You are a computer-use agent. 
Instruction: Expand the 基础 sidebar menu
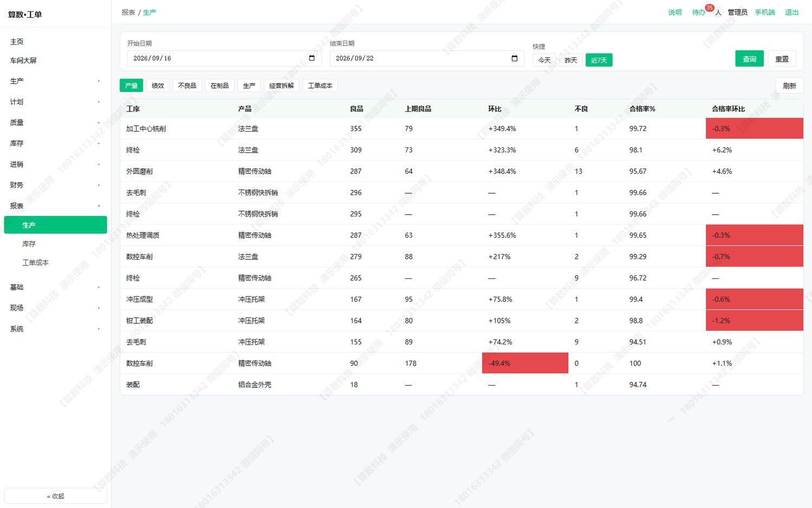point(55,288)
